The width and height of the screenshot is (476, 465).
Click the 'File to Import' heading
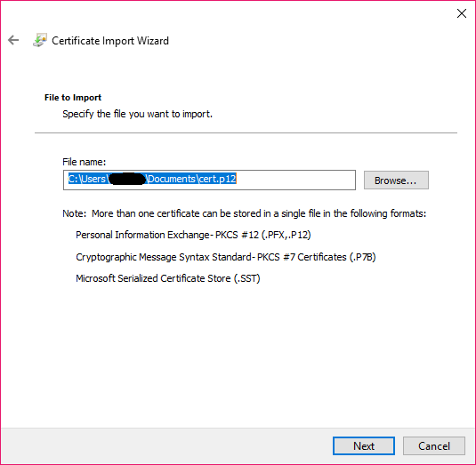(x=73, y=98)
